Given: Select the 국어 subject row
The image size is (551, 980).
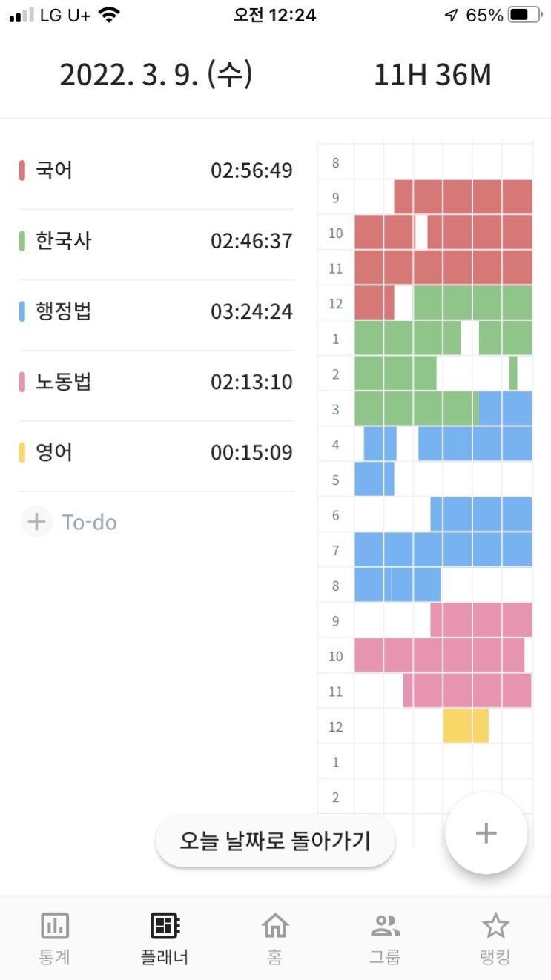Looking at the screenshot, I should (156, 171).
